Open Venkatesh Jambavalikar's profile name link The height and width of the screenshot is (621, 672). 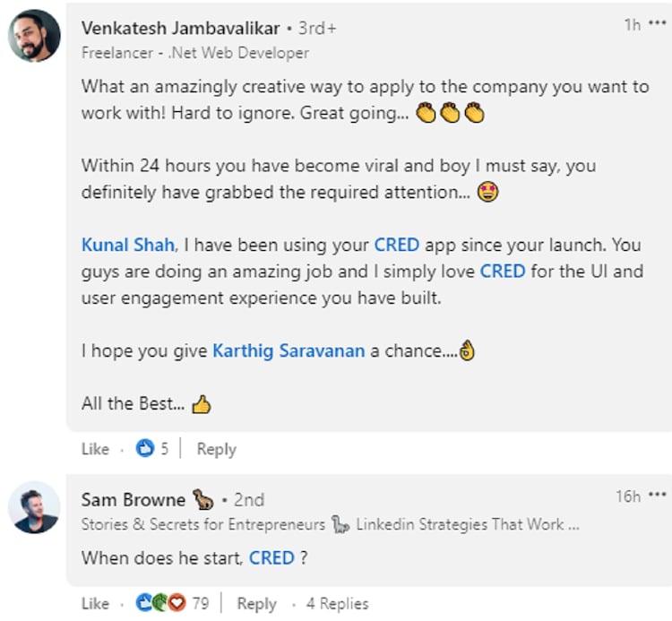click(x=179, y=28)
